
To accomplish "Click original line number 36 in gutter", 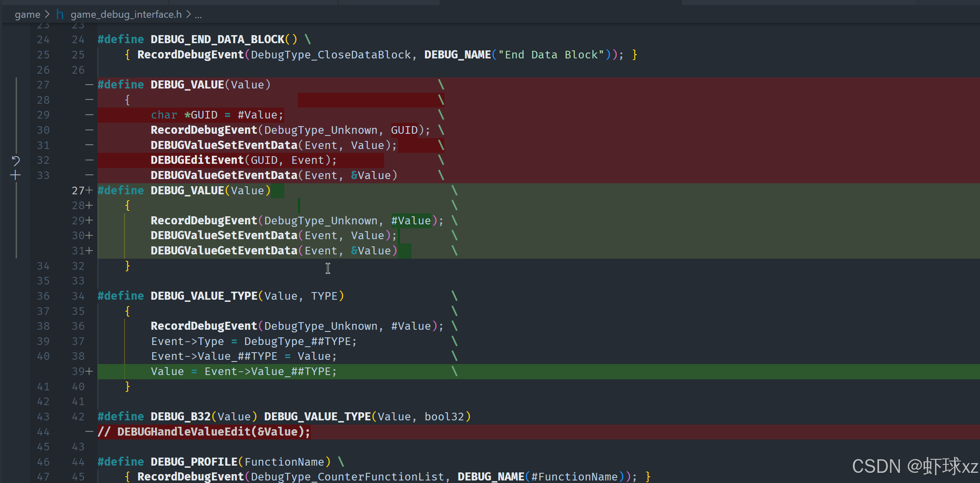I will (43, 296).
